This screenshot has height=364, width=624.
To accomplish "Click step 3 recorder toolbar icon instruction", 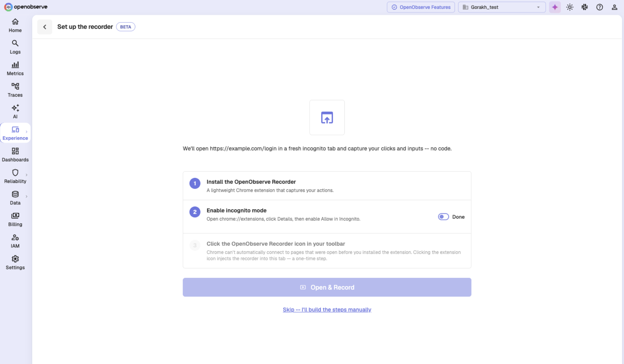I will tap(327, 251).
